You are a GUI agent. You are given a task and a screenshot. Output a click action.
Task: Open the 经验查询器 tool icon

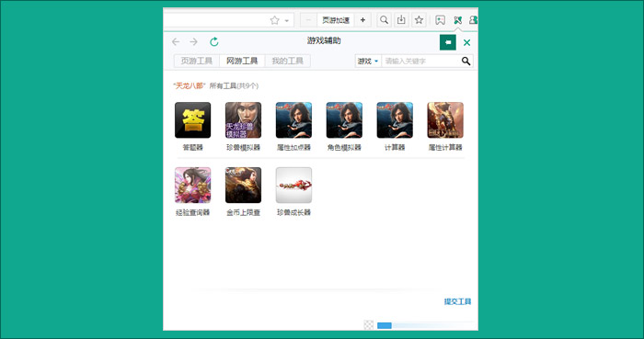coord(192,185)
